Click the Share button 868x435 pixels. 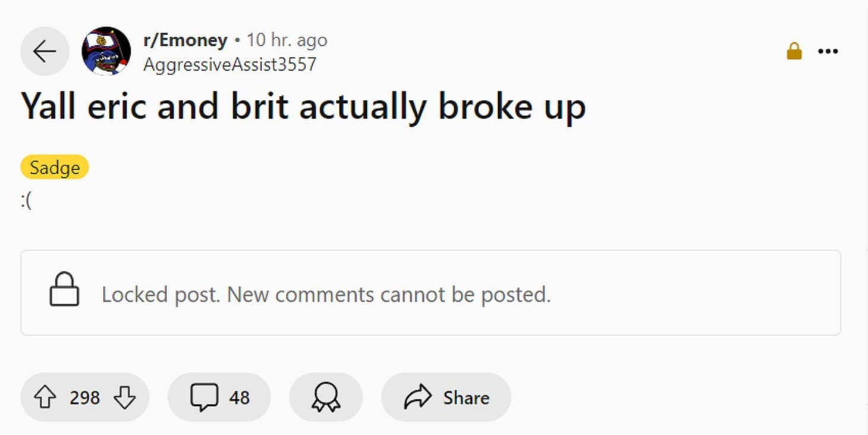click(446, 397)
